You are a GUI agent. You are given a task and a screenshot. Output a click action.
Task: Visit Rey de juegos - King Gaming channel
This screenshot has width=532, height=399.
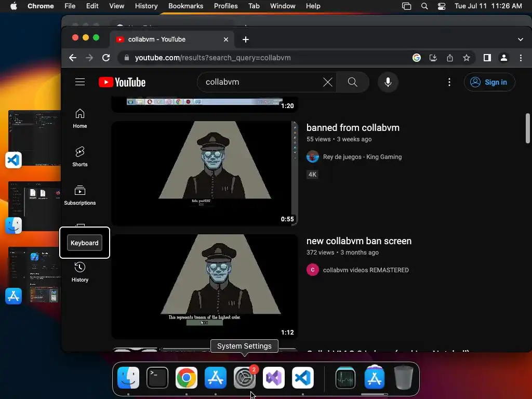tap(362, 157)
